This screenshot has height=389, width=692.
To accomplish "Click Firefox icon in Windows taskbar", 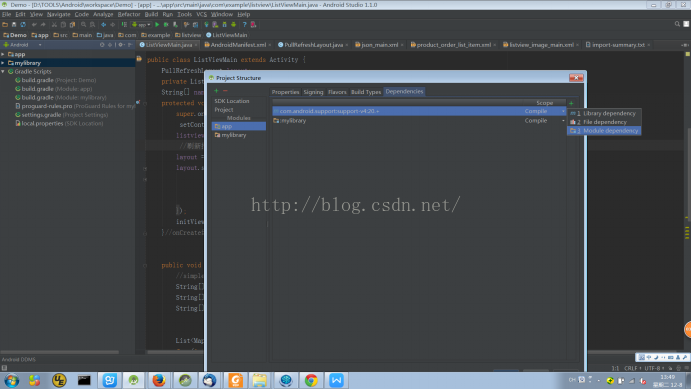I will pyautogui.click(x=159, y=380).
